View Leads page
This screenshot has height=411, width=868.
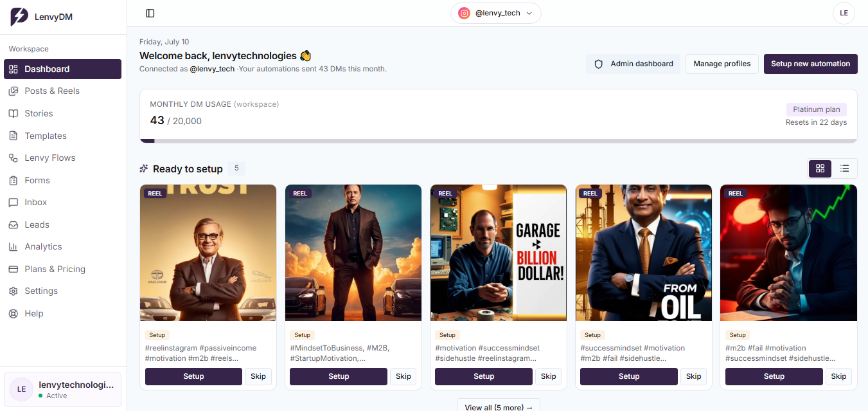[x=62, y=224]
